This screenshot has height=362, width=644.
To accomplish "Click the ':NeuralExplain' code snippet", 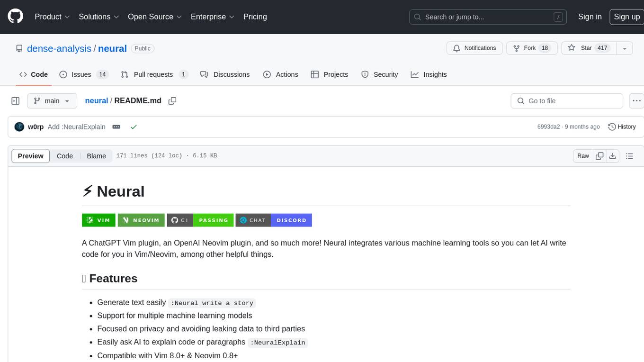I will 277,343.
